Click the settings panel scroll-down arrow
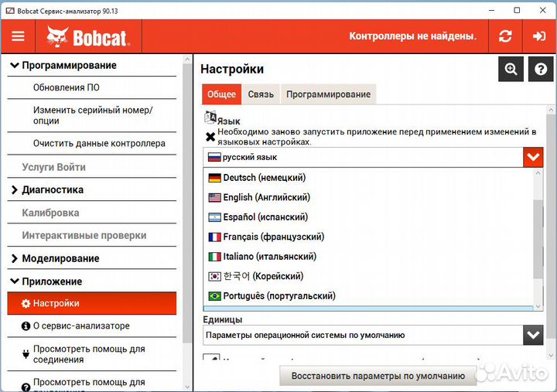Image resolution: width=557 pixels, height=392 pixels. click(551, 355)
